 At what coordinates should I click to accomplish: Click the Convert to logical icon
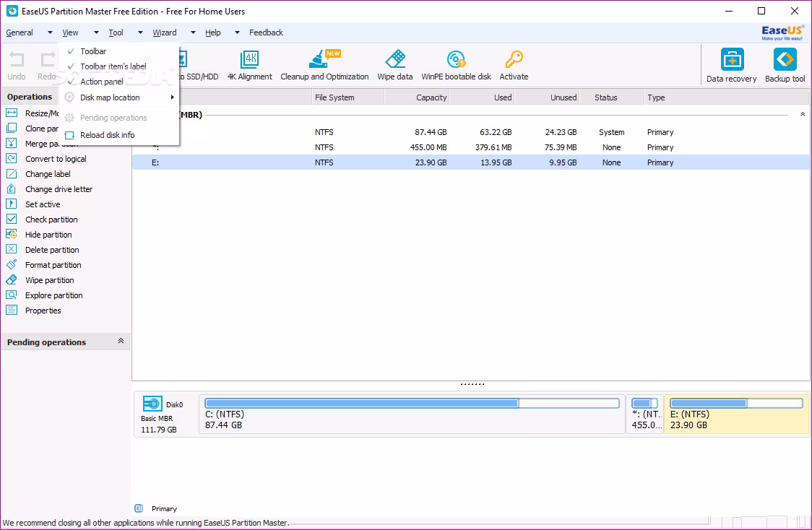point(12,158)
